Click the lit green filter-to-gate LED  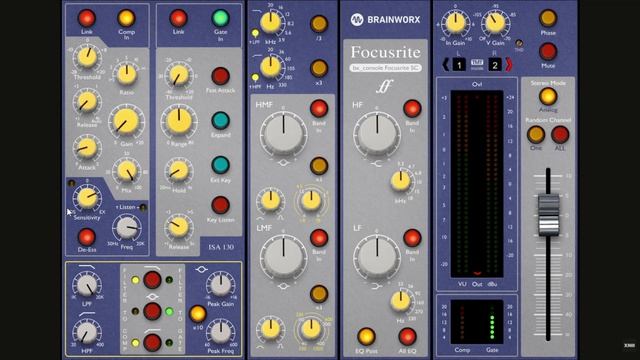point(169,311)
